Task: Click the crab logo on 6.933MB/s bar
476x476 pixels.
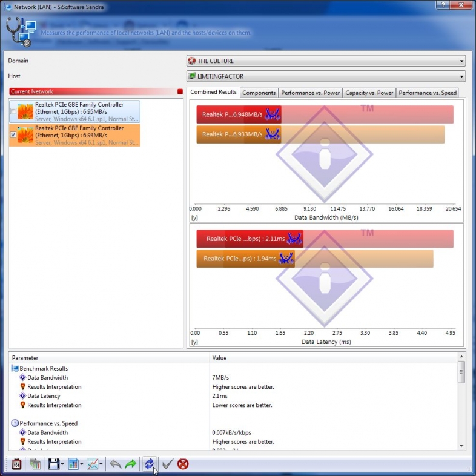Action: (273, 134)
